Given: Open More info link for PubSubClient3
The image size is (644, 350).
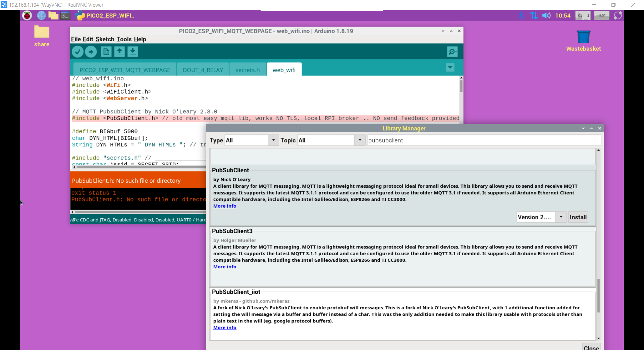Looking at the screenshot, I should click(x=225, y=267).
